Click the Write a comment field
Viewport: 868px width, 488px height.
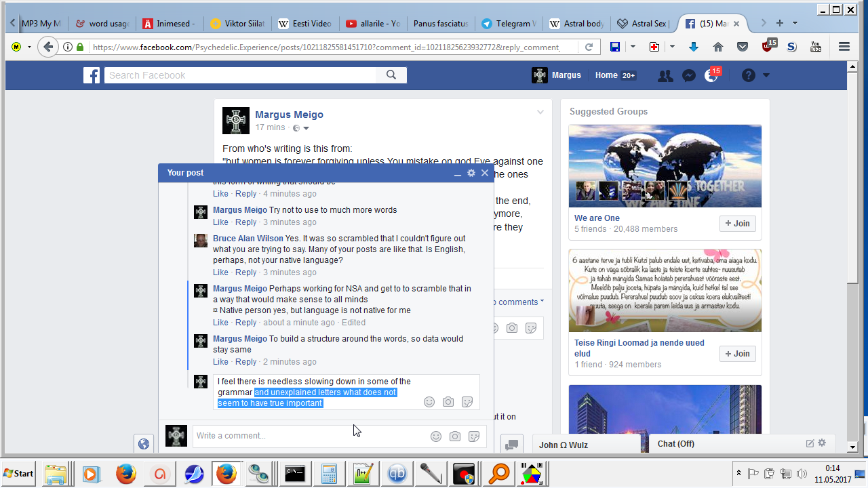pos(340,436)
